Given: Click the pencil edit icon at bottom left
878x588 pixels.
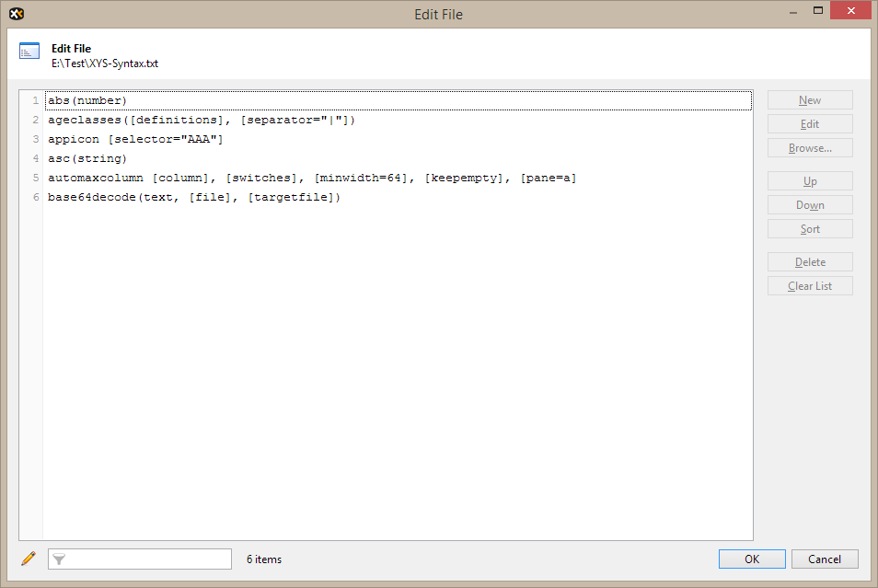Looking at the screenshot, I should click(x=28, y=559).
